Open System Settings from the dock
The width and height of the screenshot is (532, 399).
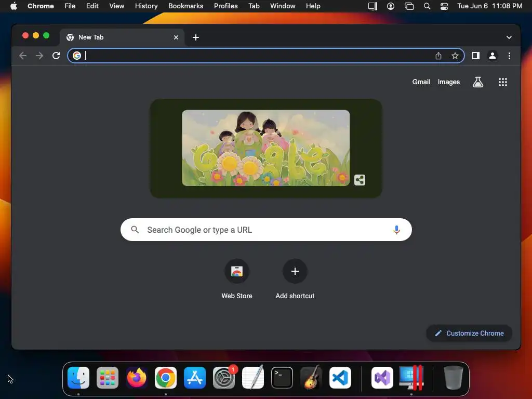224,378
